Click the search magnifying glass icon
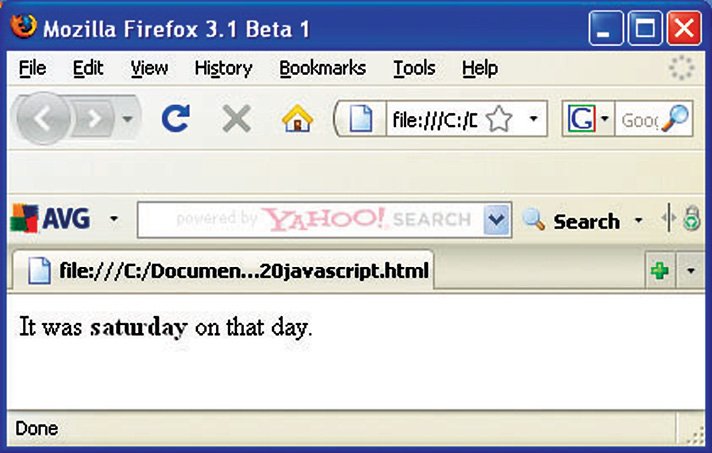712x453 pixels. [x=675, y=119]
